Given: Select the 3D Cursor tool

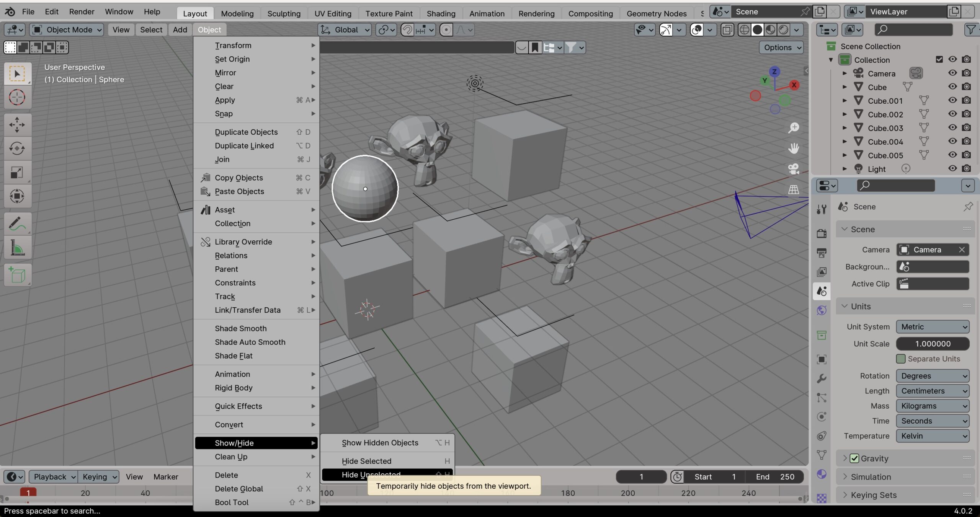Looking at the screenshot, I should pos(17,98).
